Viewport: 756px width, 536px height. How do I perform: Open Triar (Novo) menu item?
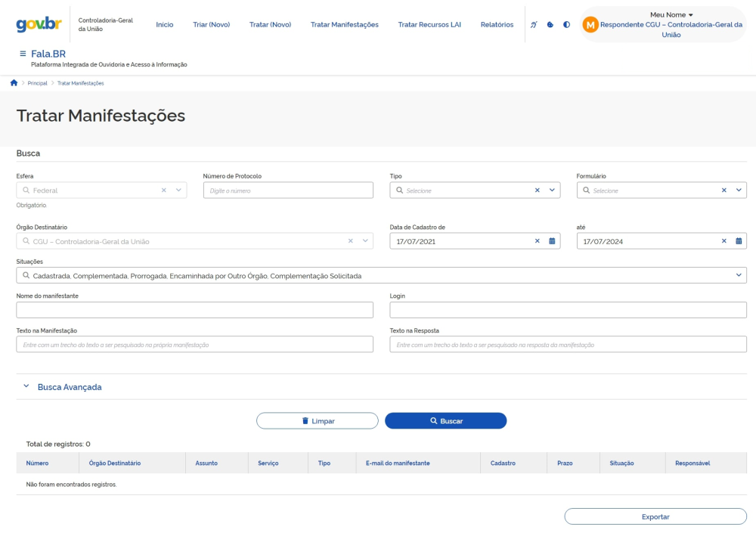pos(211,25)
